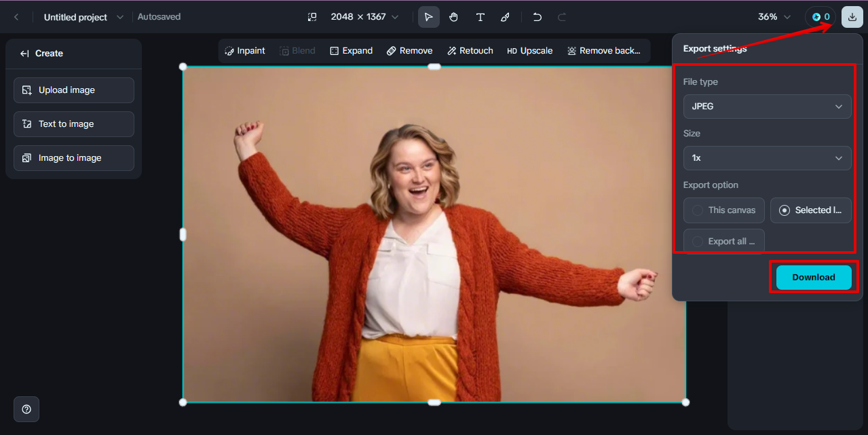This screenshot has width=868, height=435.
Task: Open the credits counter showing 0
Action: pos(820,17)
